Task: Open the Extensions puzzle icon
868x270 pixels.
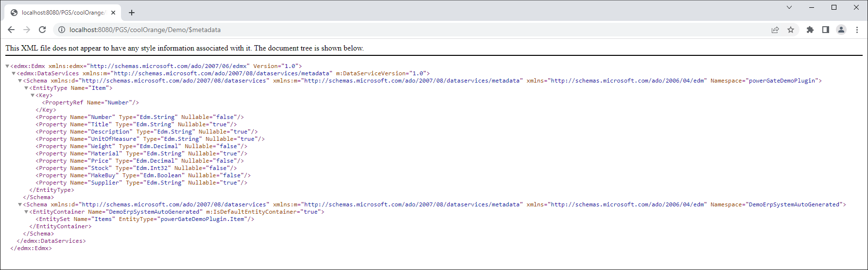Action: coord(810,30)
